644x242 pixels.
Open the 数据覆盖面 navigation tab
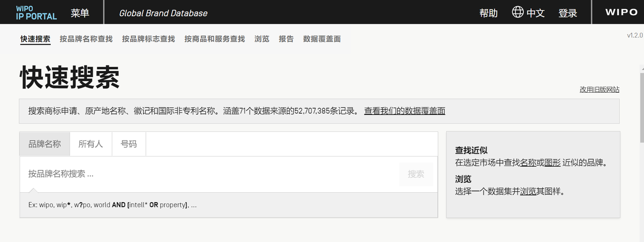point(322,39)
